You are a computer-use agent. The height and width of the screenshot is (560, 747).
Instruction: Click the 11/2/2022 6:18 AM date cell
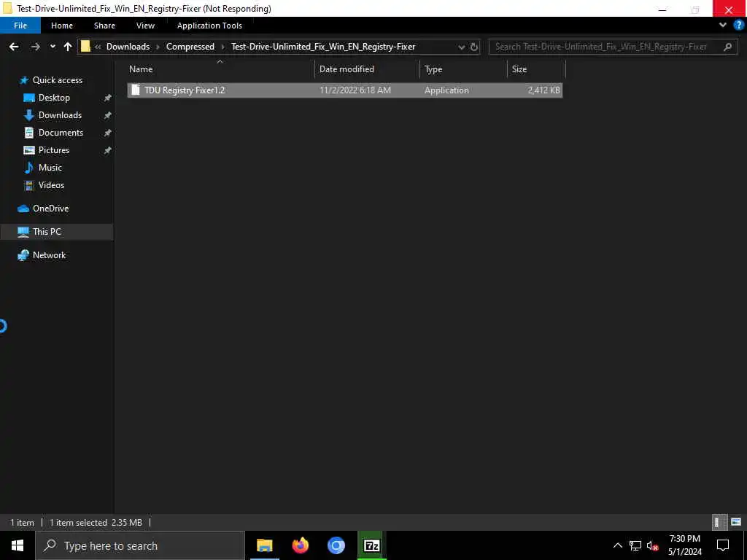pyautogui.click(x=355, y=90)
